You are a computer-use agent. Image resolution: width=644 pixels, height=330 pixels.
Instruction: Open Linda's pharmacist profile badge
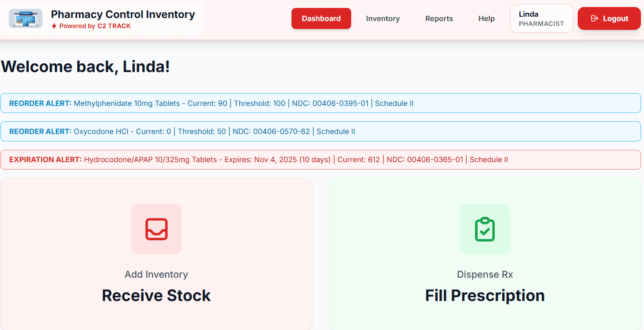(x=541, y=18)
